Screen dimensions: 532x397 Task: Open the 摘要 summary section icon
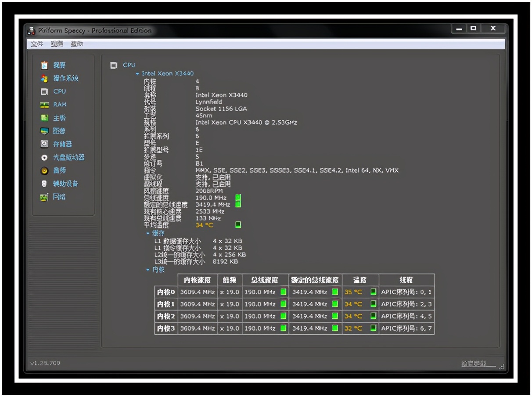(x=44, y=65)
